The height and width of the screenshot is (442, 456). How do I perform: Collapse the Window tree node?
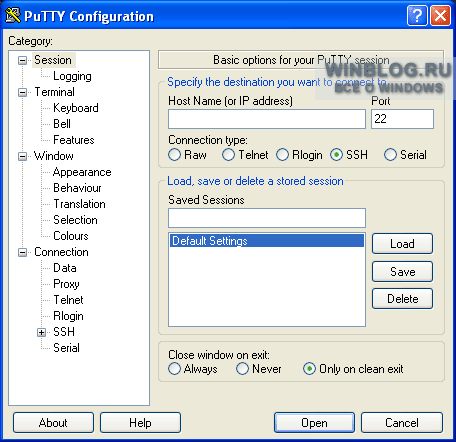coord(22,156)
